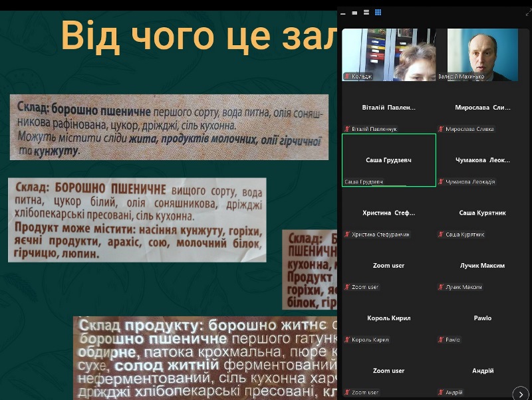Screen dimensions: 532x400
Task: Select Zoom user tile beside Андрій
Action: point(389,371)
